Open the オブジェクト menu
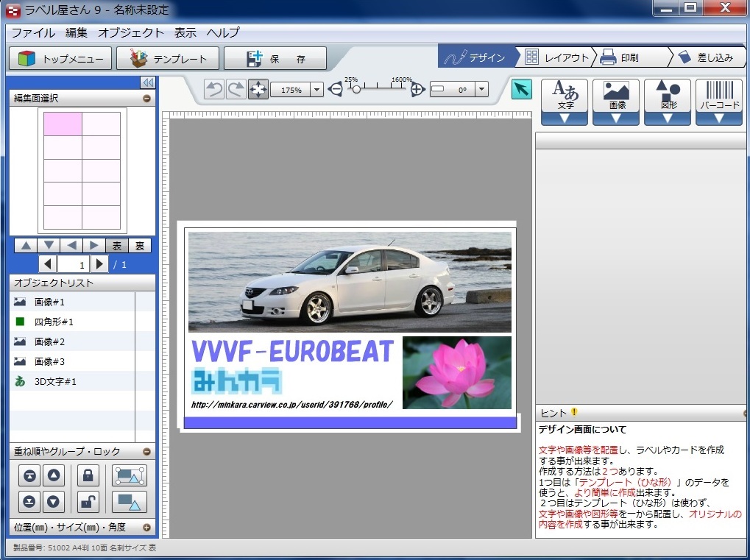The image size is (750, 560). coord(130,32)
